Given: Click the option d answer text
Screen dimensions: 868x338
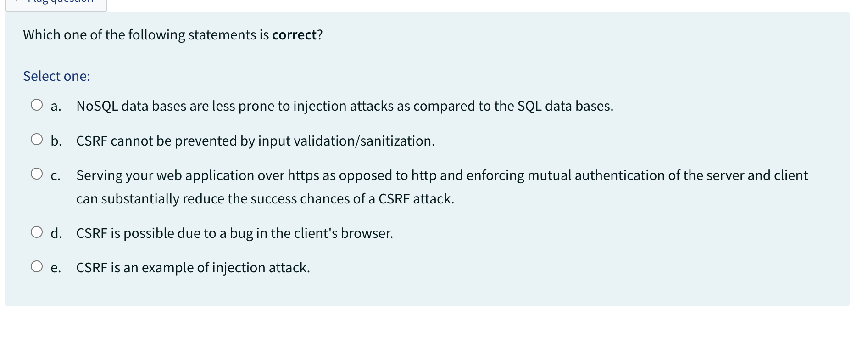Looking at the screenshot, I should 234,233.
